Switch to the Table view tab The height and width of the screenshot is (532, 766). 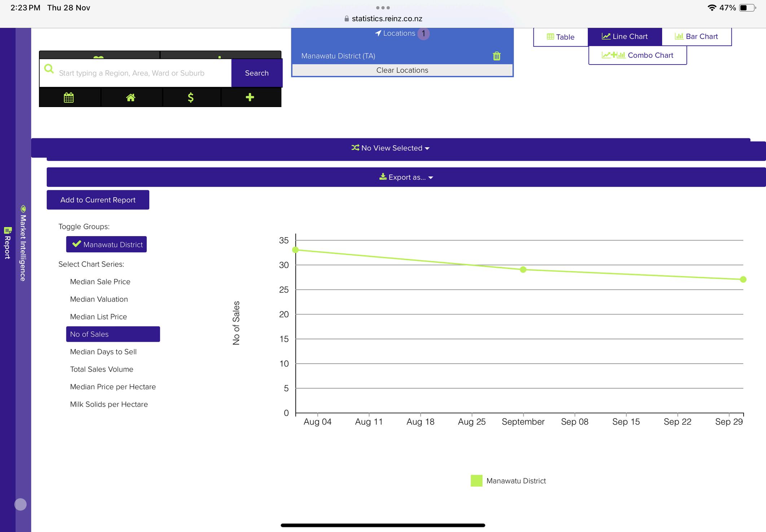click(x=560, y=37)
